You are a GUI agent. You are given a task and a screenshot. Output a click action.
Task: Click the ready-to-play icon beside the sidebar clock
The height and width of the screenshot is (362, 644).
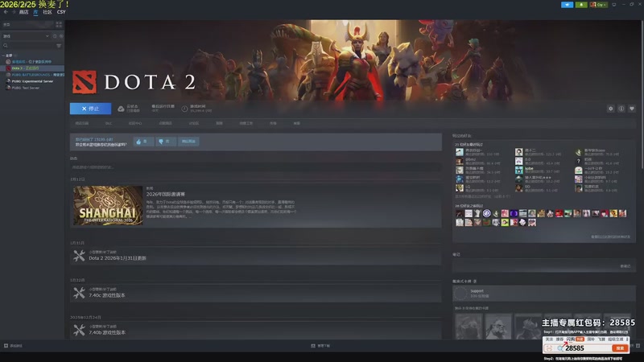coord(61,36)
